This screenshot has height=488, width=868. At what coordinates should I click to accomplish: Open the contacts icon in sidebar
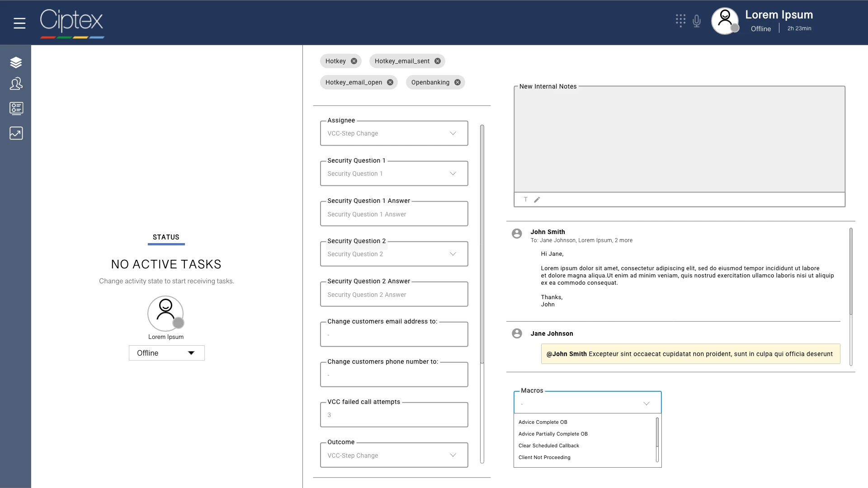click(x=16, y=84)
